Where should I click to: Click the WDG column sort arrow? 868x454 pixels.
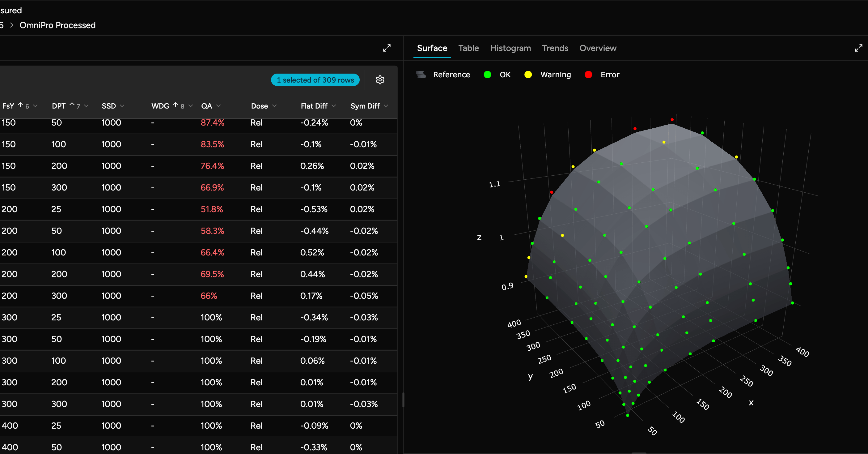175,105
